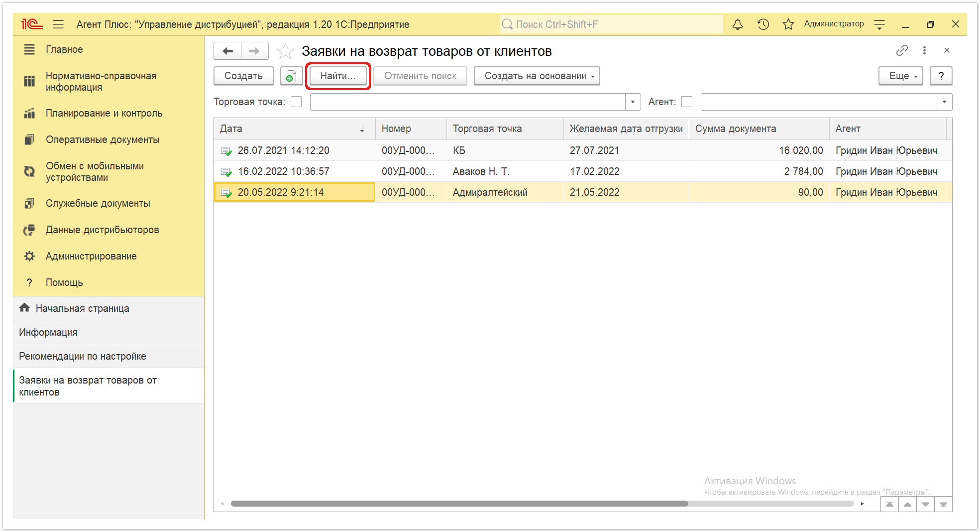Click the Помощь question mark icon

29,282
